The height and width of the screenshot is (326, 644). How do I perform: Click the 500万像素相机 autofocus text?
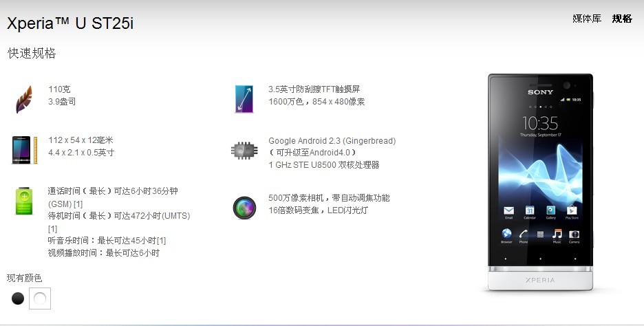pos(329,198)
